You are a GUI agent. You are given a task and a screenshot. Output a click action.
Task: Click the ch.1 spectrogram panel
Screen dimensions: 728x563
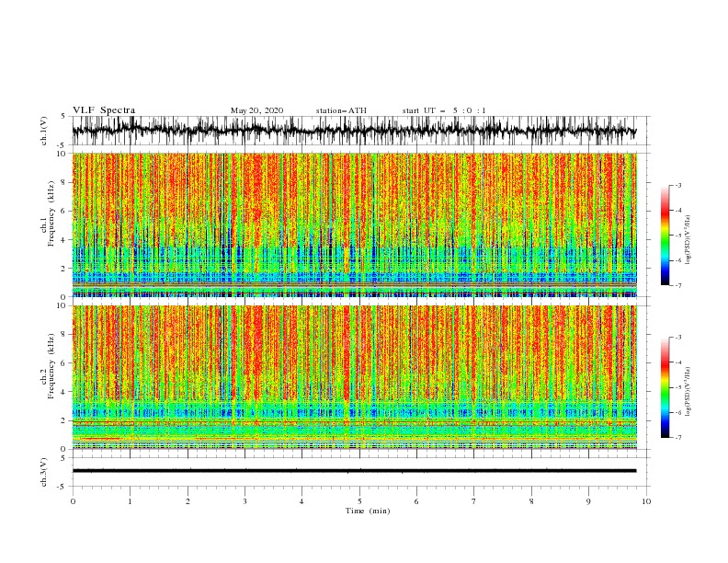[354, 224]
